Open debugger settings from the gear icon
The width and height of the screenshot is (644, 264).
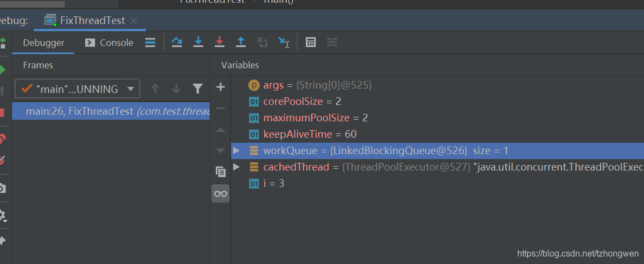pos(3,215)
